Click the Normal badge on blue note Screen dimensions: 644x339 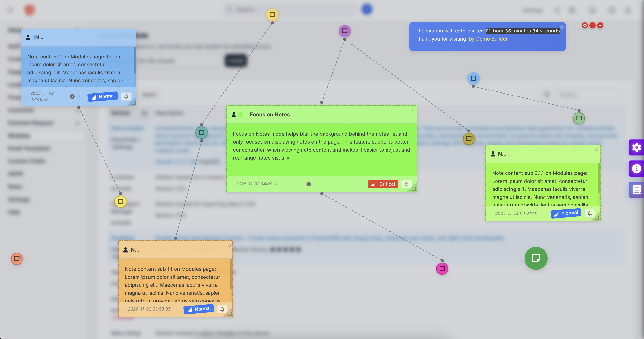tap(103, 97)
